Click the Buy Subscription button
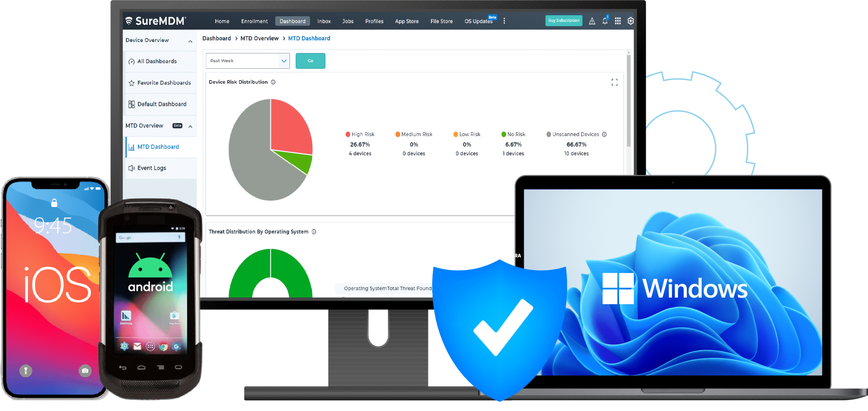868x411 pixels. [564, 20]
